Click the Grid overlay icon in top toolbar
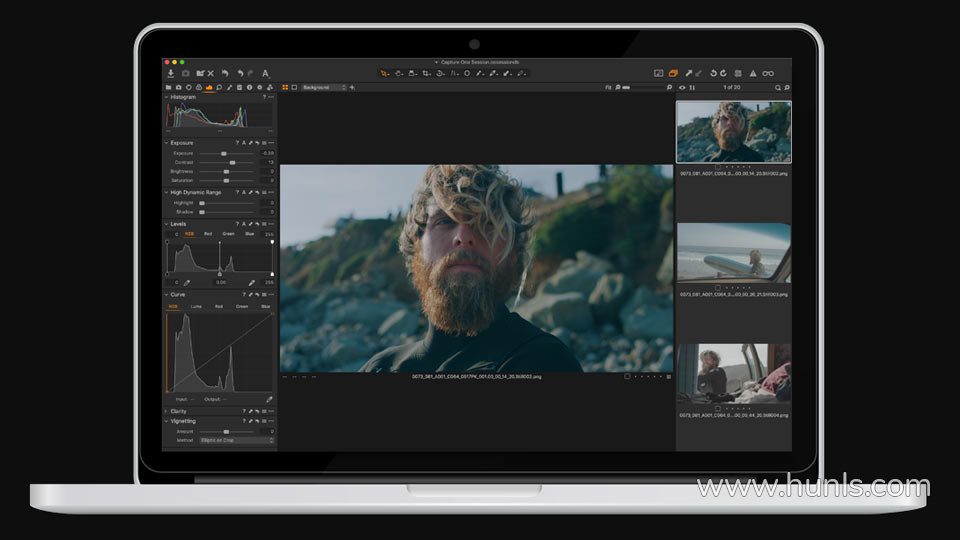The height and width of the screenshot is (540, 960). tap(738, 73)
